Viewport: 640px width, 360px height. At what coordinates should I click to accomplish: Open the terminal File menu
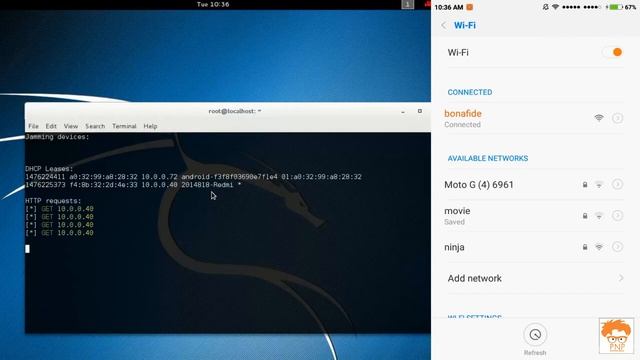coord(33,126)
